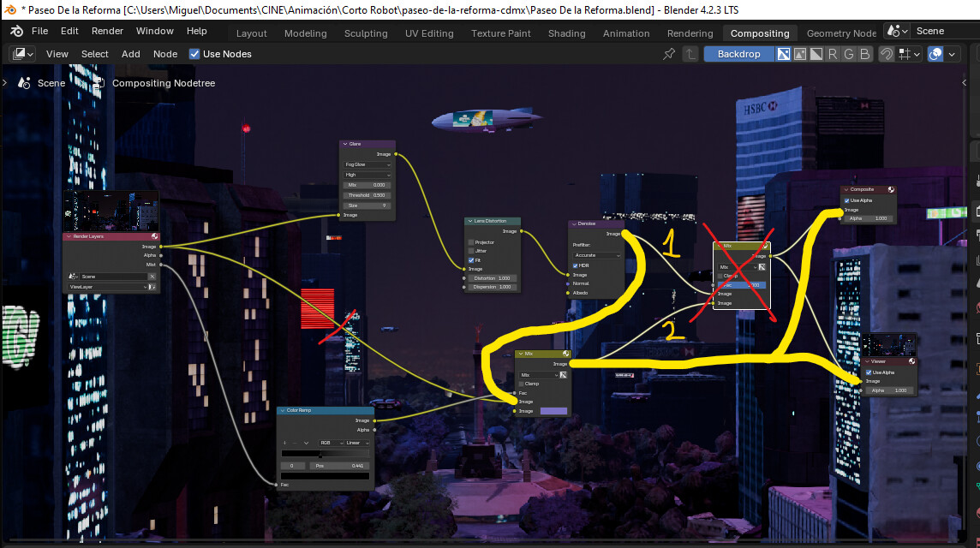Viewport: 980px width, 548px height.
Task: Toggle the Backdrop button
Action: [x=738, y=54]
